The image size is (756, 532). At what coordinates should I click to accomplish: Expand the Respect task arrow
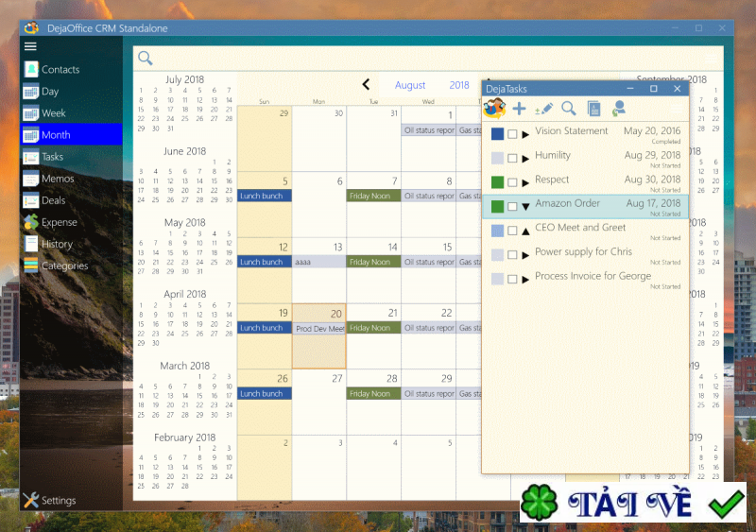(x=525, y=182)
